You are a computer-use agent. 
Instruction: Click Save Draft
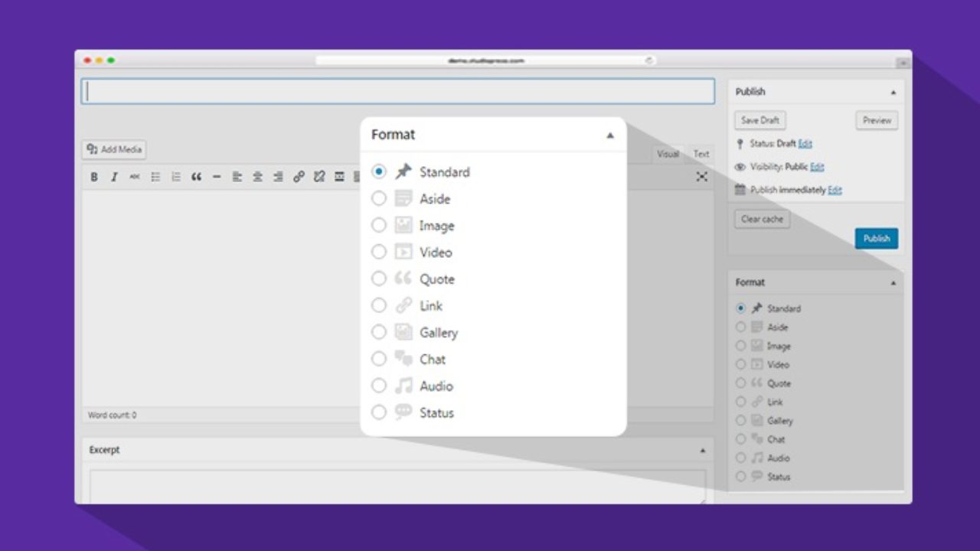click(760, 120)
